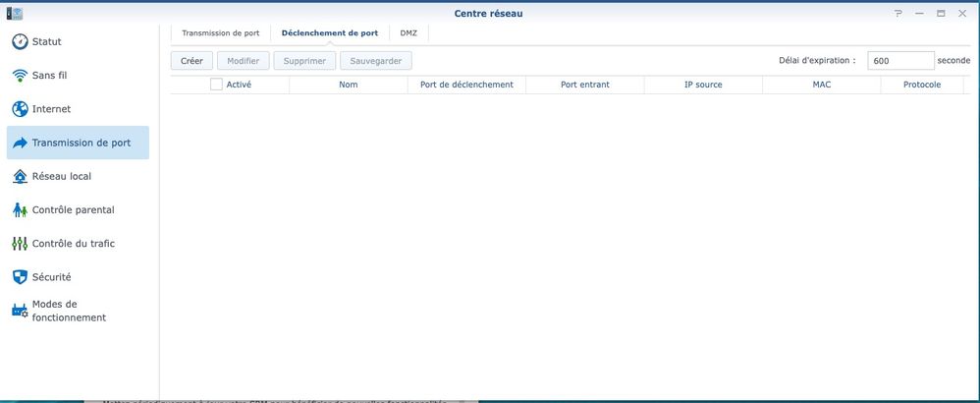Image resolution: width=980 pixels, height=403 pixels.
Task: Click the Supprimer button
Action: click(x=304, y=61)
